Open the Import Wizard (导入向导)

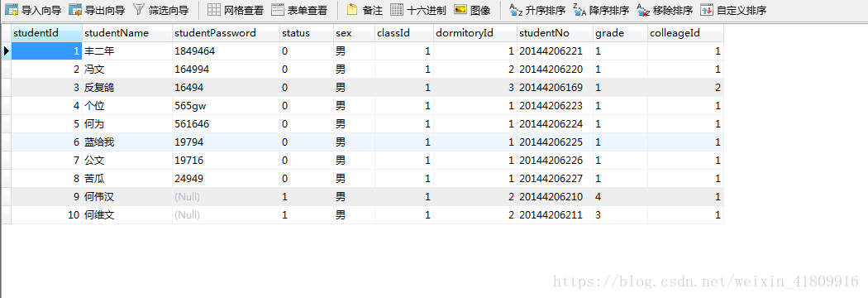(33, 10)
